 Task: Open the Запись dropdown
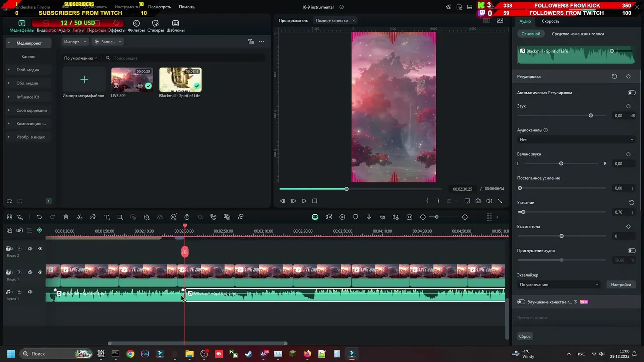pyautogui.click(x=108, y=42)
